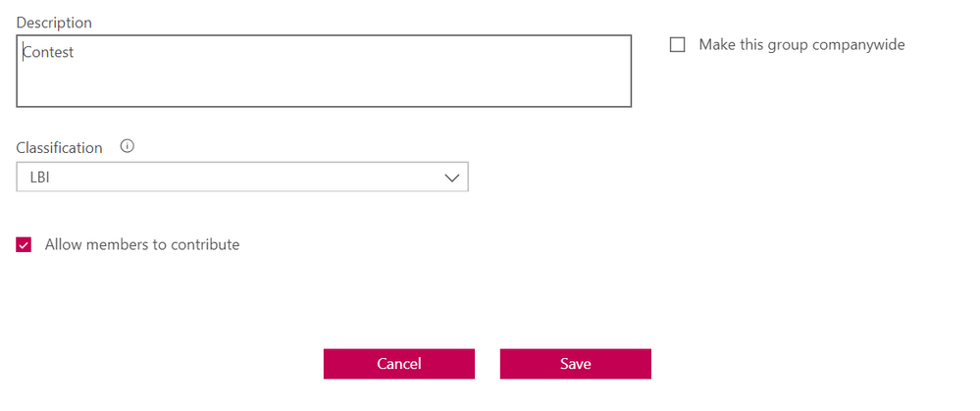Image resolution: width=980 pixels, height=411 pixels.
Task: Dismiss the form using Cancel
Action: pyautogui.click(x=399, y=364)
